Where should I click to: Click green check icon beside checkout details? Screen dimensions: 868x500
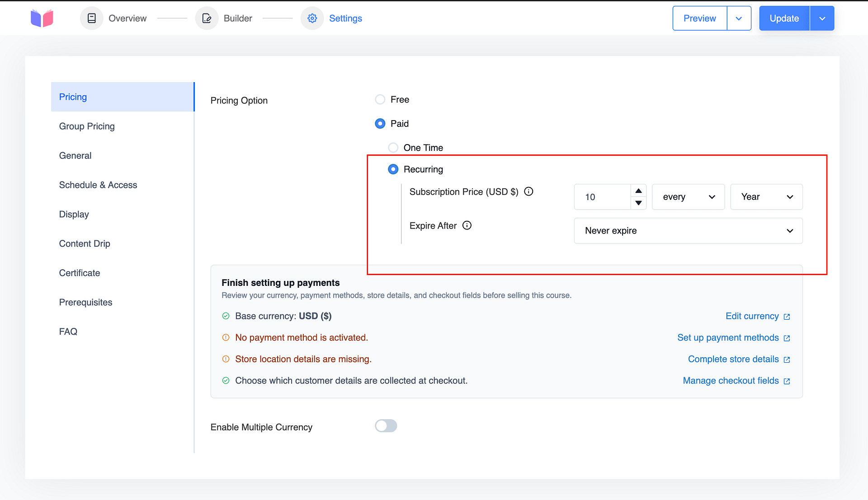226,381
